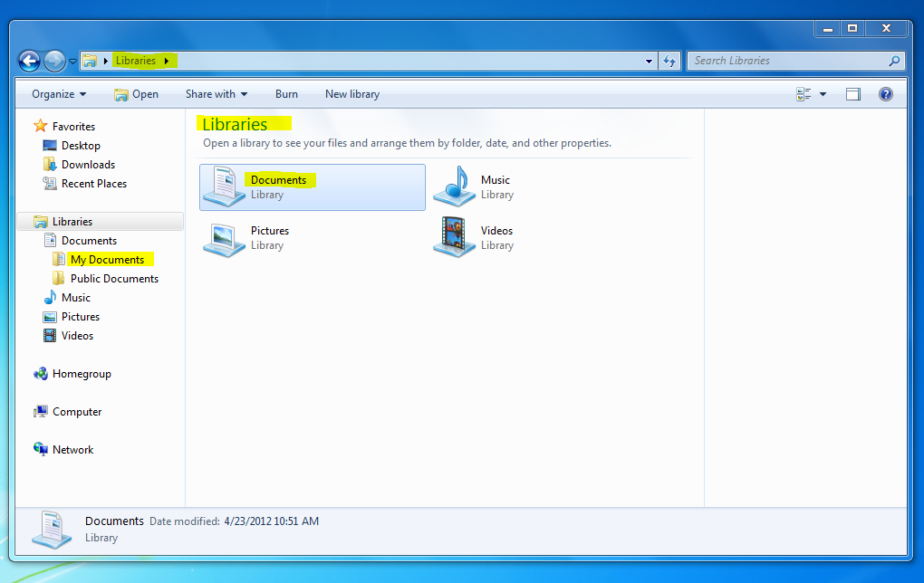This screenshot has width=924, height=583.
Task: Click the Back navigation arrow
Action: [x=29, y=61]
